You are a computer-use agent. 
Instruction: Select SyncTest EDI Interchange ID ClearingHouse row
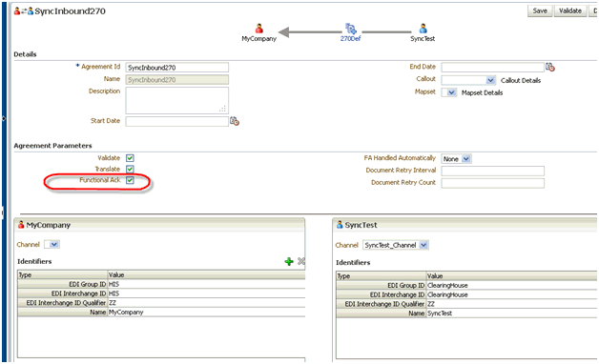tap(466, 294)
